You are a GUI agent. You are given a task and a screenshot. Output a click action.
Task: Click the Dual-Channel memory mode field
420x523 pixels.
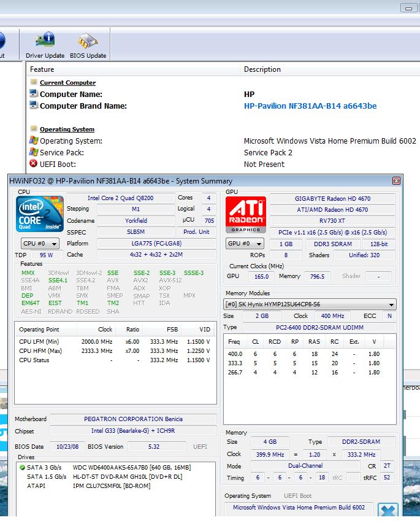pyautogui.click(x=305, y=466)
